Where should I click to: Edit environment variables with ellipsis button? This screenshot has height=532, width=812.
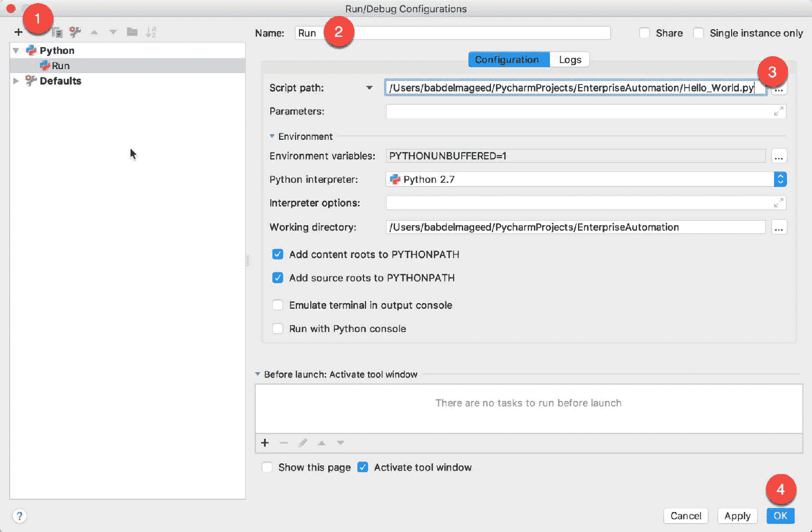(779, 156)
